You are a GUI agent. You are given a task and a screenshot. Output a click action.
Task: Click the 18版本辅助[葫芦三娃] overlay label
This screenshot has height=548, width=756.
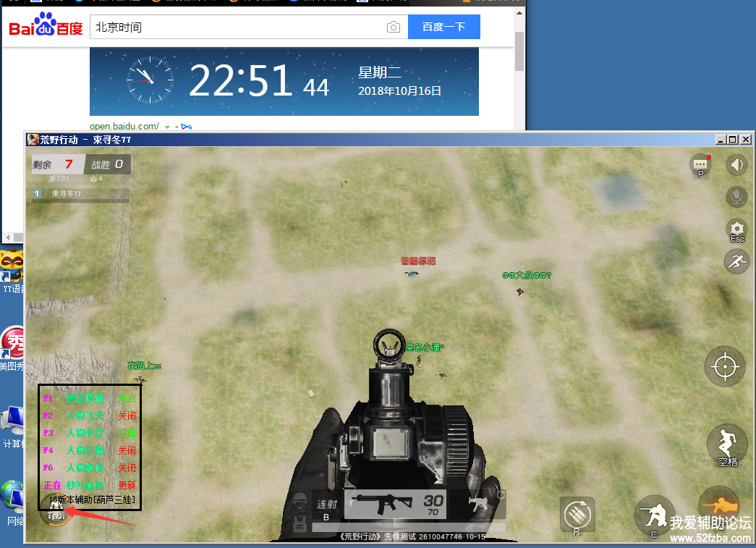coord(92,499)
